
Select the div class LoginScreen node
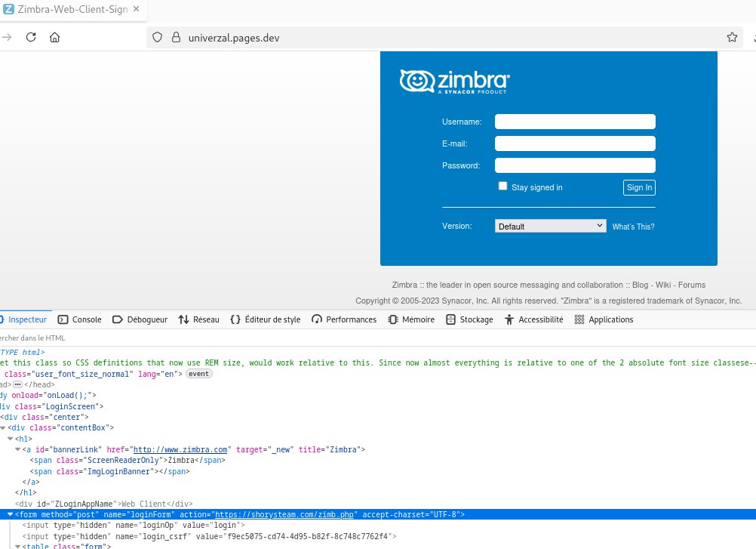coord(51,406)
